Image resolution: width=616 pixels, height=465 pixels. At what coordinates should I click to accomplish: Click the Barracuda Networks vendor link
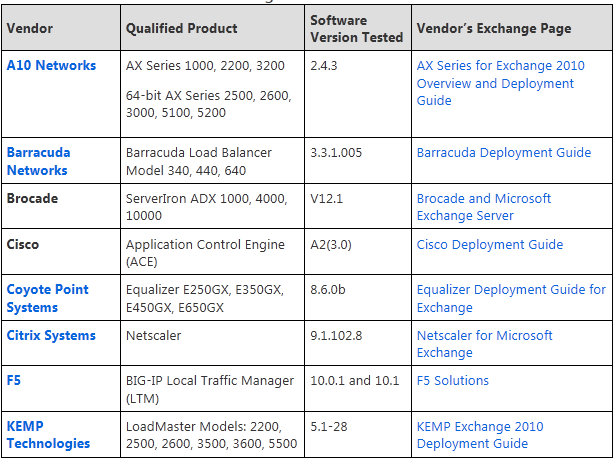38,161
